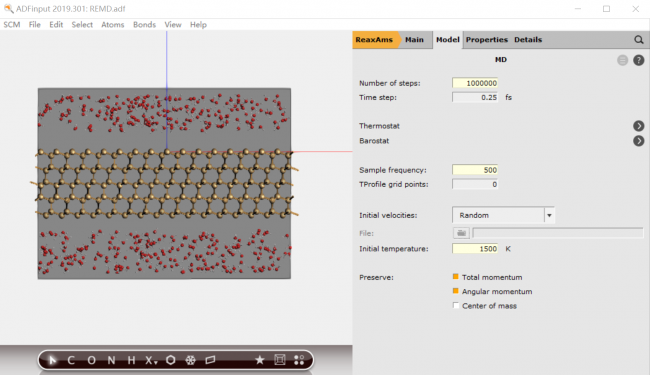The image size is (650, 375).
Task: Open the Bonds menu
Action: pyautogui.click(x=144, y=25)
